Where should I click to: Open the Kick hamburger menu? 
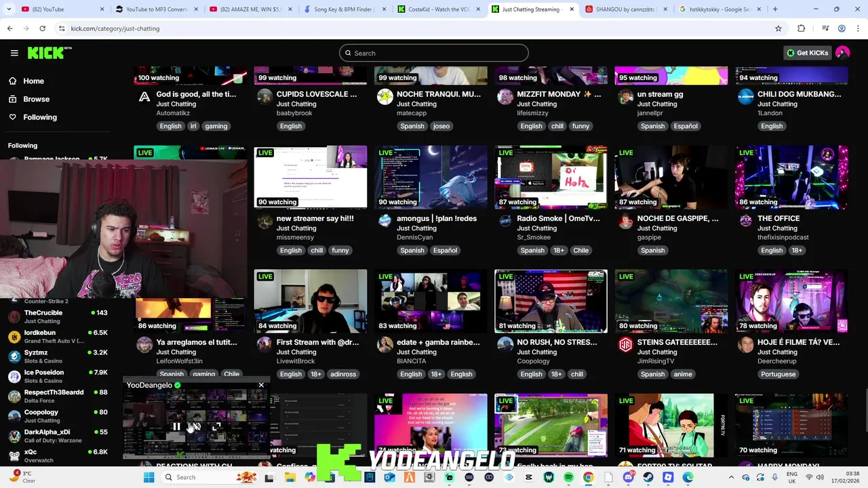[14, 53]
